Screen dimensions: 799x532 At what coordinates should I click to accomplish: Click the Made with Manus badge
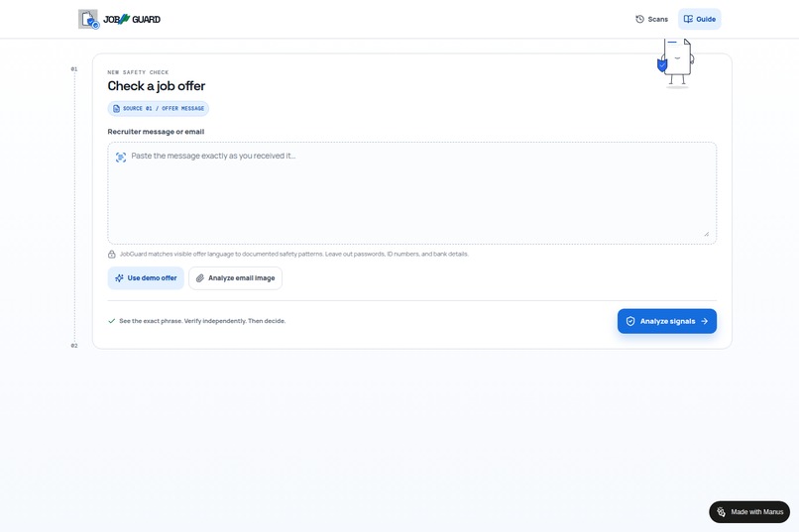749,511
